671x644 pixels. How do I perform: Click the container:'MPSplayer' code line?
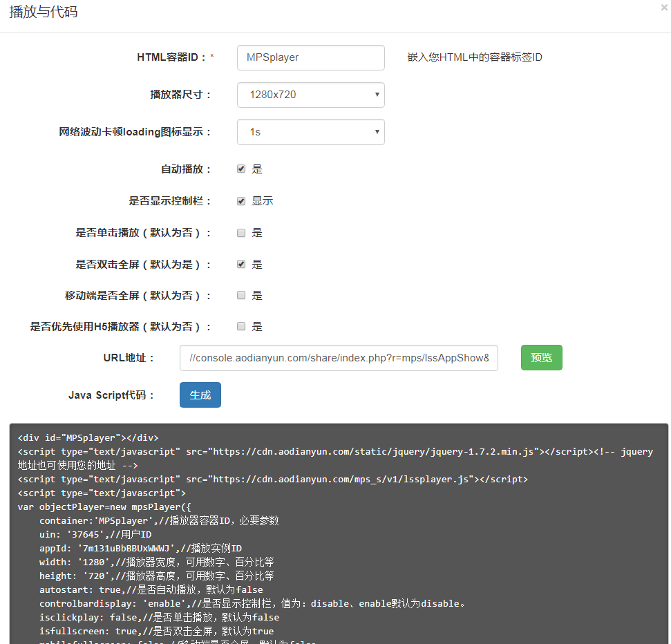159,521
